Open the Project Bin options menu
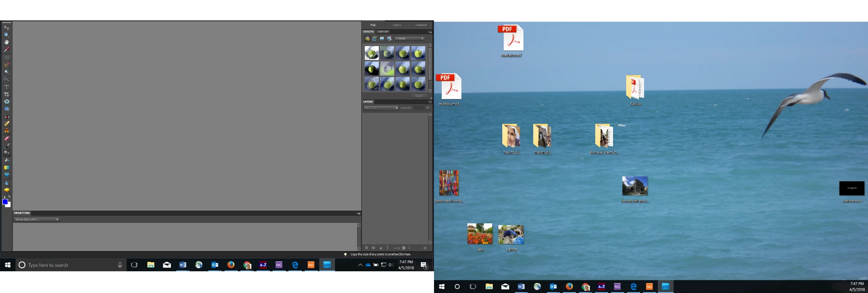 (358, 213)
